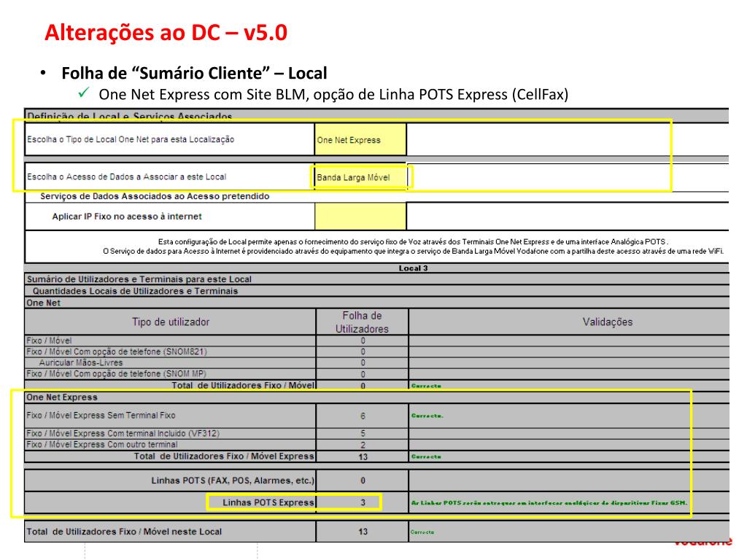Click the 'Esta configuração de Local permite apenas' note
Image resolution: width=747 pixels, height=560 pixels.
point(413,242)
